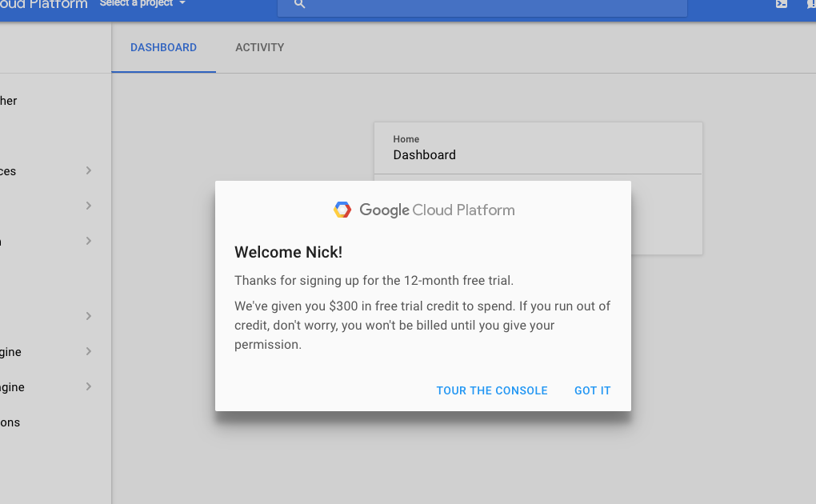Expand the sidebar item ending in "gine"
Viewport: 816px width, 504px height.
click(x=88, y=351)
